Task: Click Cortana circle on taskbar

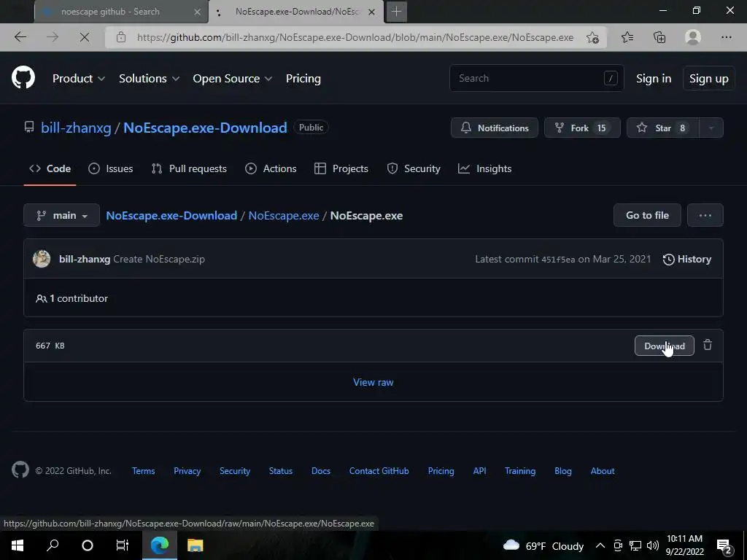Action: coord(88,545)
